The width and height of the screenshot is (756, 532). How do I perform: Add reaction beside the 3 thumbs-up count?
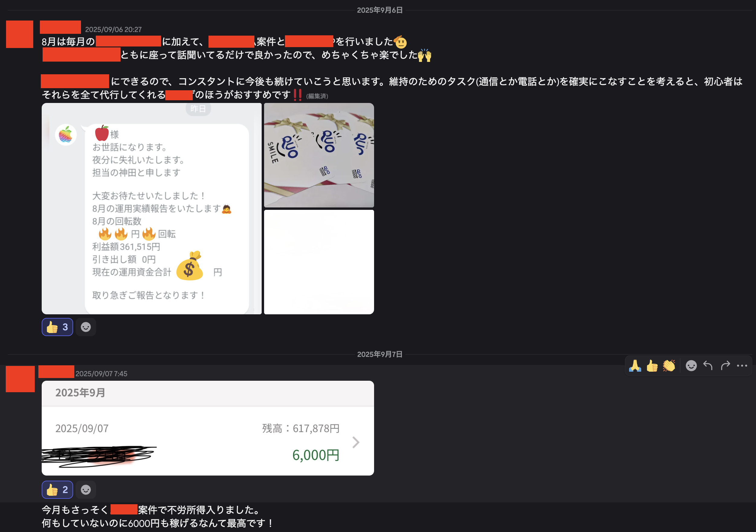point(86,327)
